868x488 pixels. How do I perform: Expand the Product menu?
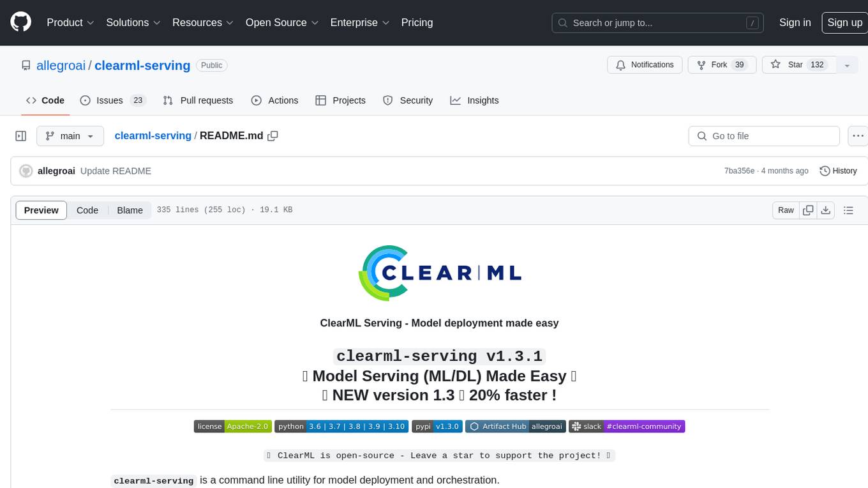(70, 22)
